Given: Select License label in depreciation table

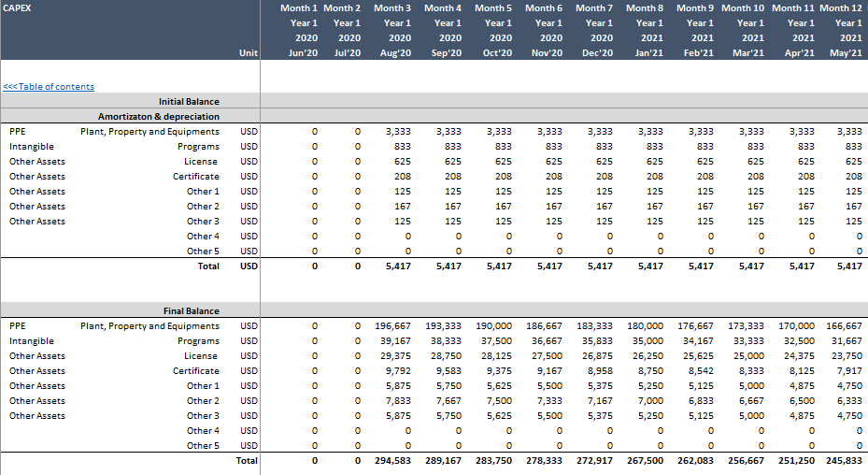Looking at the screenshot, I should [x=200, y=161].
